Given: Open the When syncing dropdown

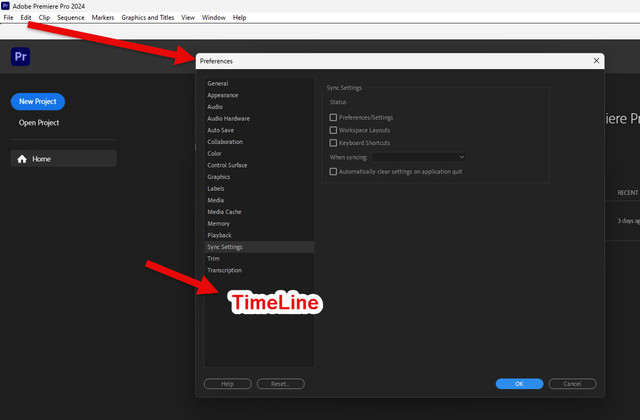Looking at the screenshot, I should click(419, 157).
